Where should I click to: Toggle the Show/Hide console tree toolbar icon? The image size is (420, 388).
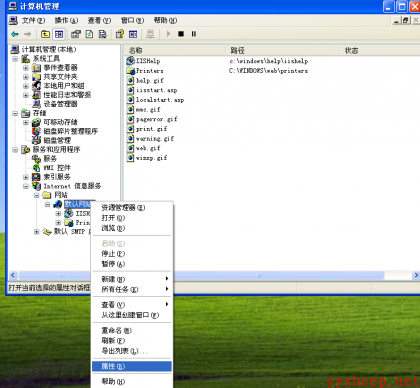(59, 34)
